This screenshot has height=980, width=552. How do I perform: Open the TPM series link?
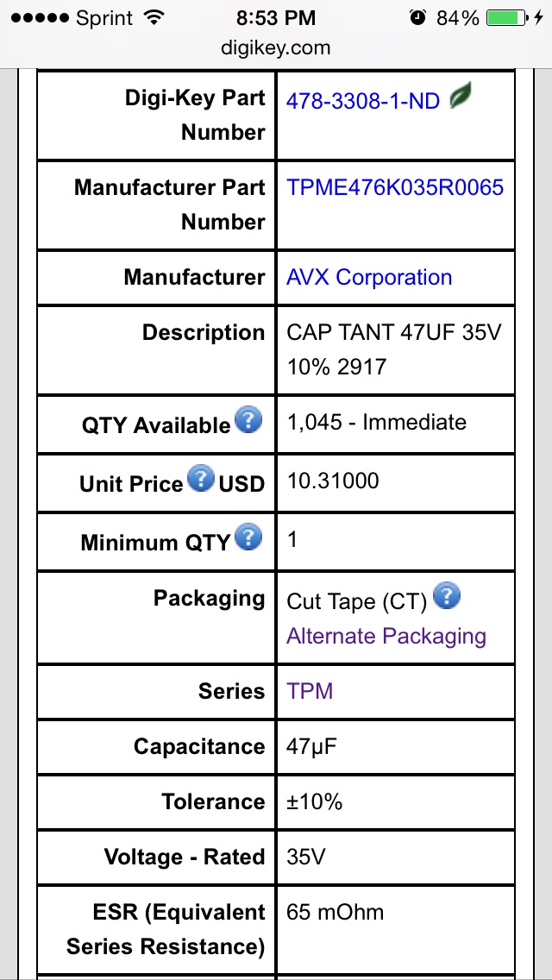point(310,692)
